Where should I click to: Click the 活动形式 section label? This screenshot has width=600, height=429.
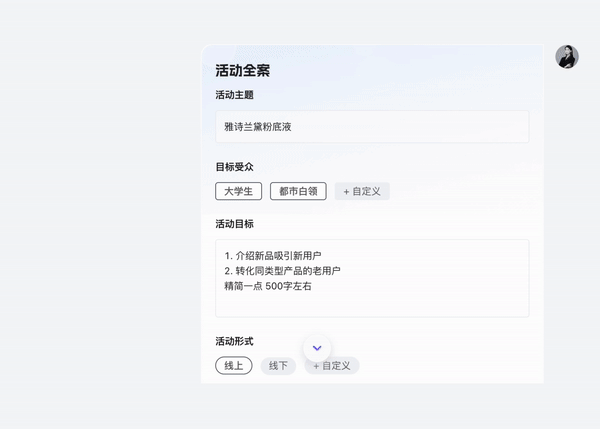point(234,341)
